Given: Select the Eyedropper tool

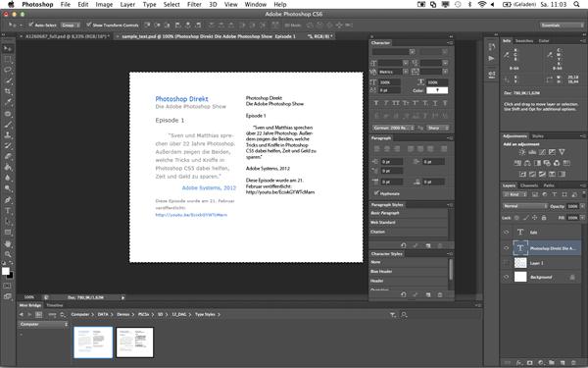Looking at the screenshot, I should [x=8, y=102].
